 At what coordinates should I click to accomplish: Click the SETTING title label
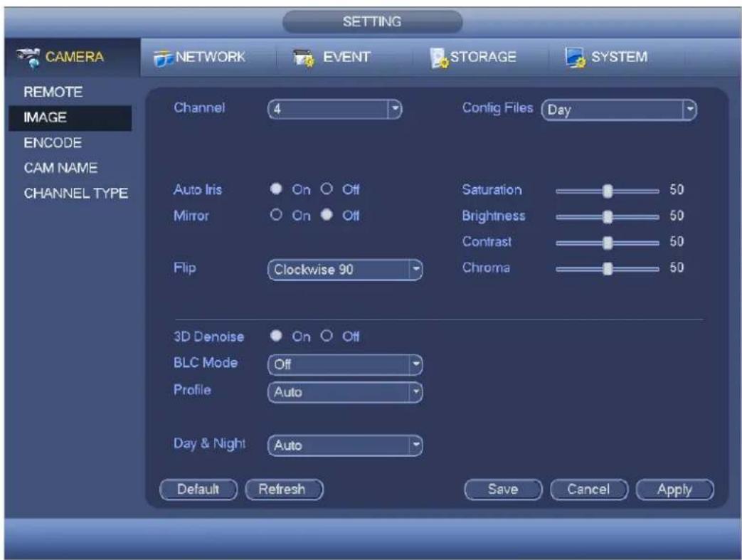point(372,22)
